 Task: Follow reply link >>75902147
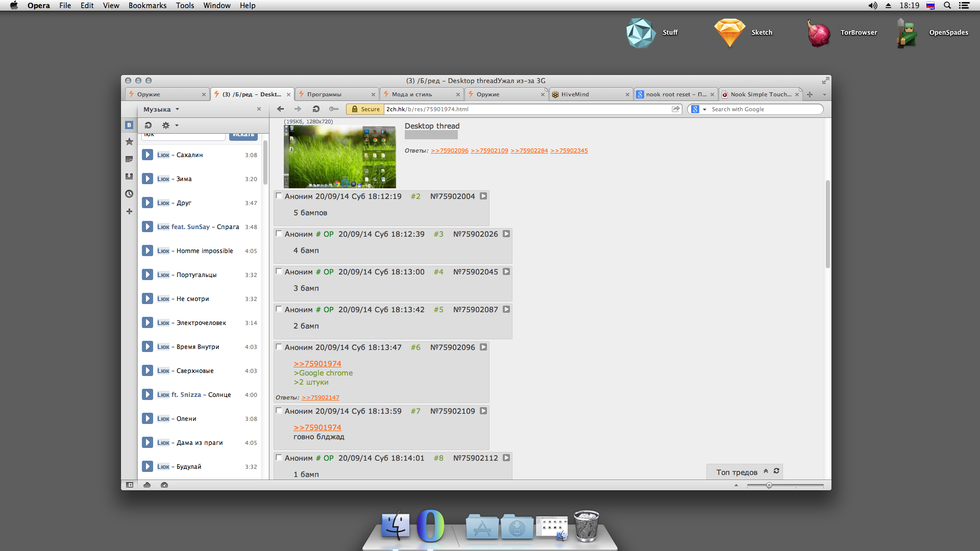pos(320,397)
